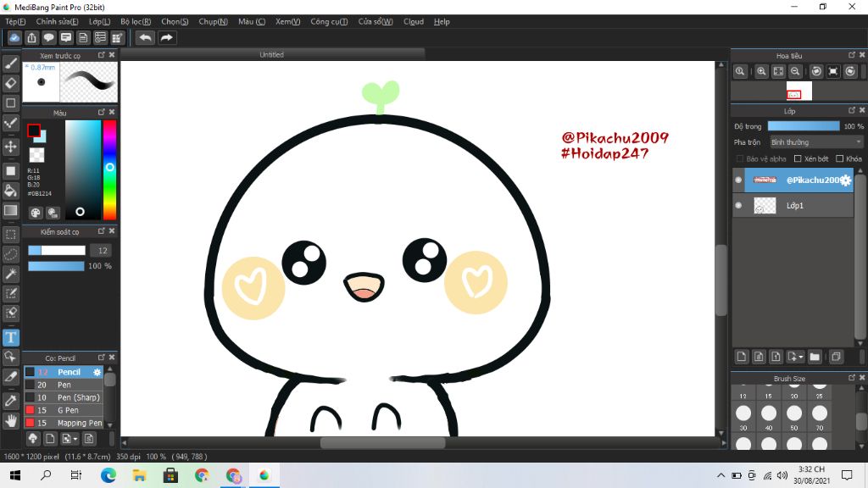
Task: Select the Lasso tool
Action: point(10,254)
